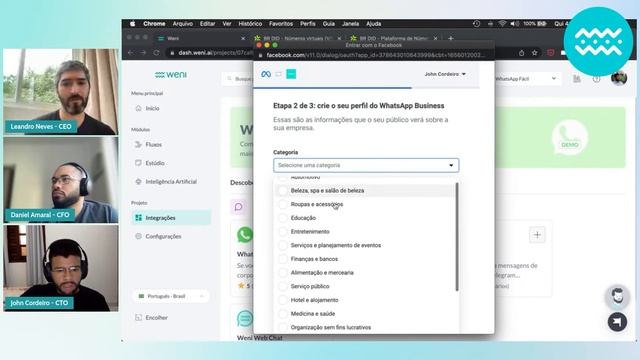The height and width of the screenshot is (360, 640).
Task: Choose Hotel e alojamento radio option
Action: (282, 300)
